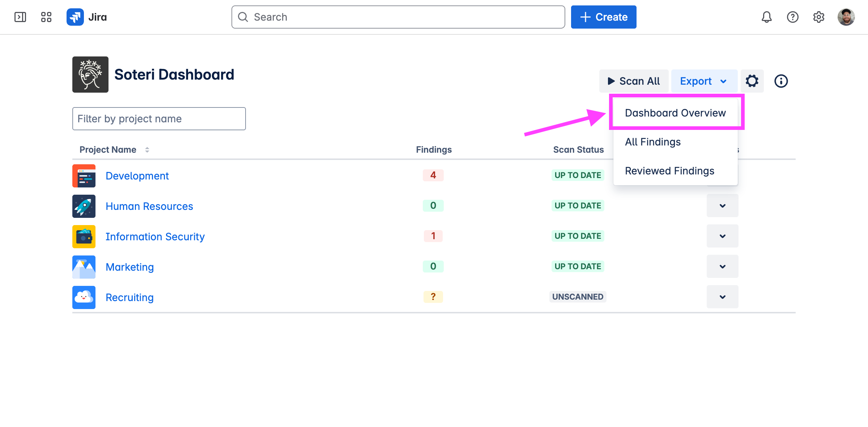Collapse the Export dropdown
Screen dimensions: 868x427
click(x=704, y=81)
